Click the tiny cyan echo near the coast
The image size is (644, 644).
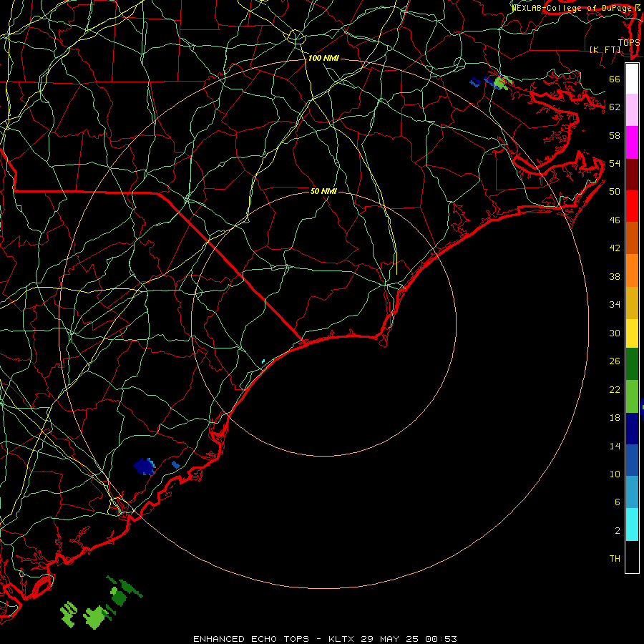point(263,361)
